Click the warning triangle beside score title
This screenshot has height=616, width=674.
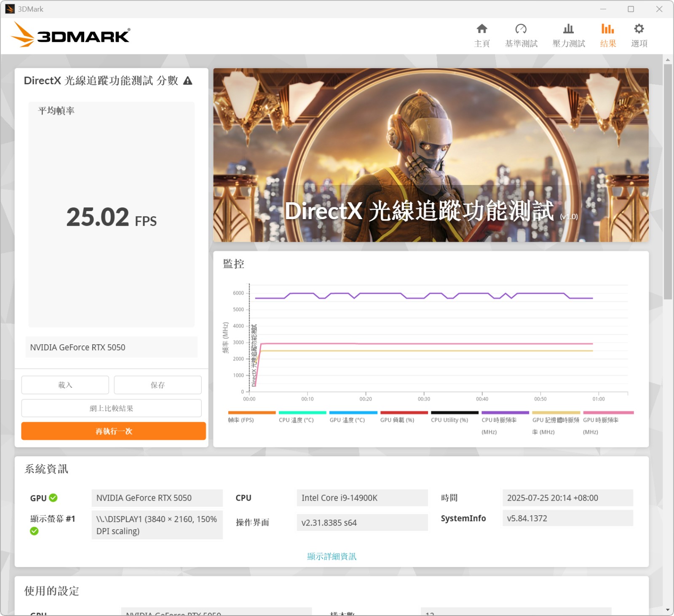(x=188, y=81)
